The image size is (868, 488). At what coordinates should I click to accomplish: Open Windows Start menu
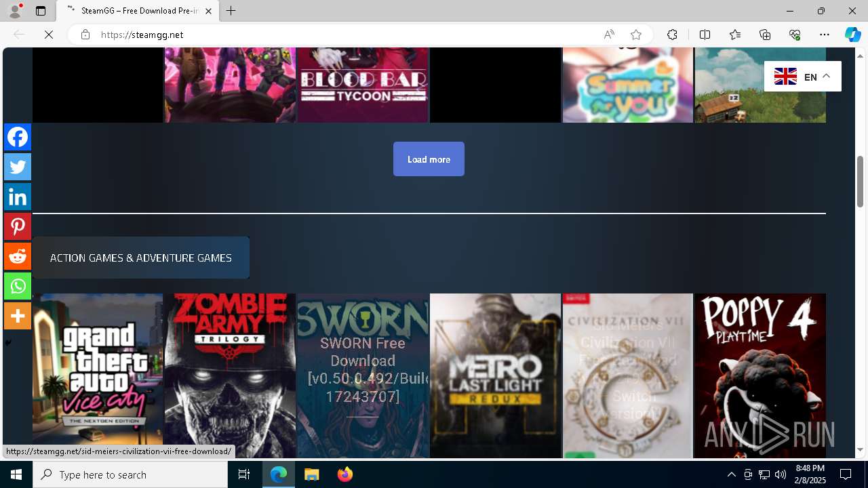(x=16, y=474)
